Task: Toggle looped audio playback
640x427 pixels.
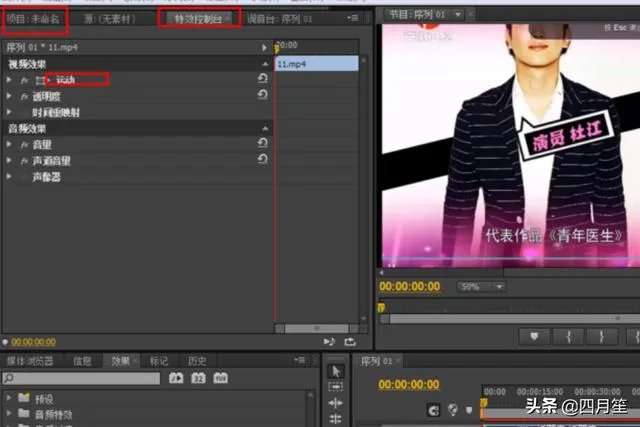Action: point(350,341)
